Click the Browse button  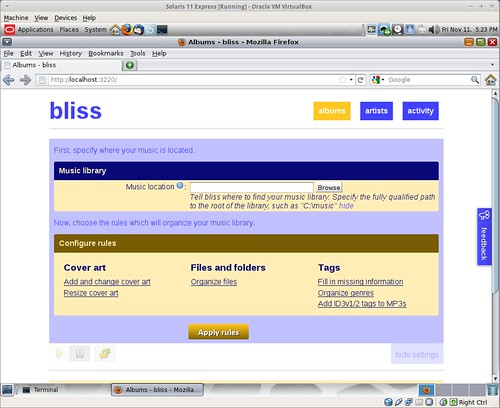pyautogui.click(x=329, y=187)
